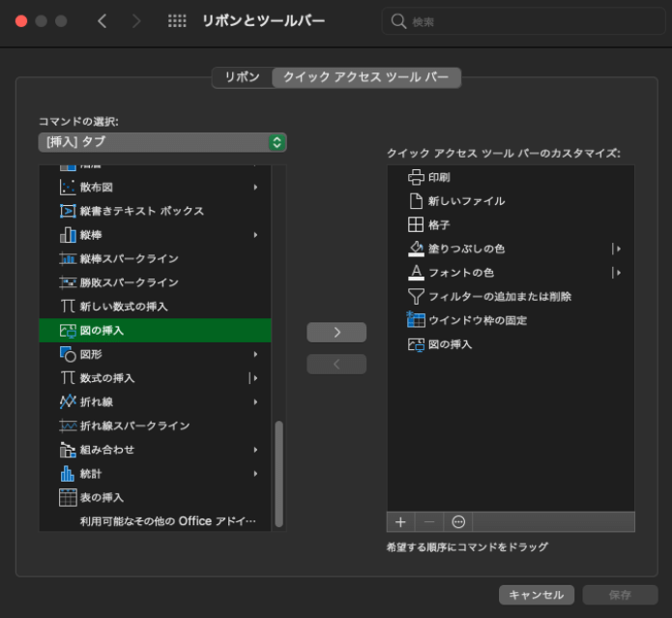The height and width of the screenshot is (618, 672).
Task: Open the コマンドの選択 dropdown
Action: pos(162,142)
